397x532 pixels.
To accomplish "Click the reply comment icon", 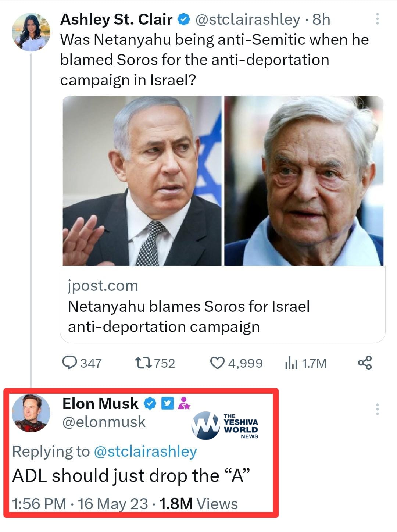I will pos(69,363).
